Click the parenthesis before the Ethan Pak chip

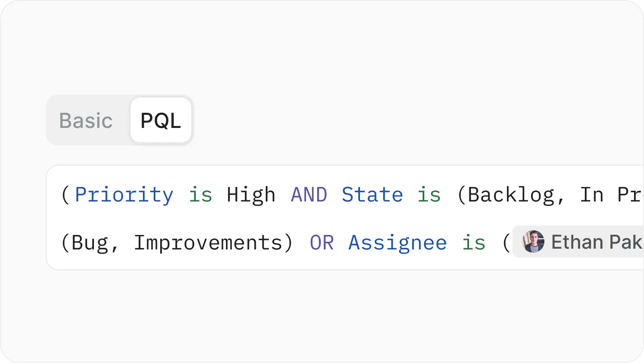point(507,242)
